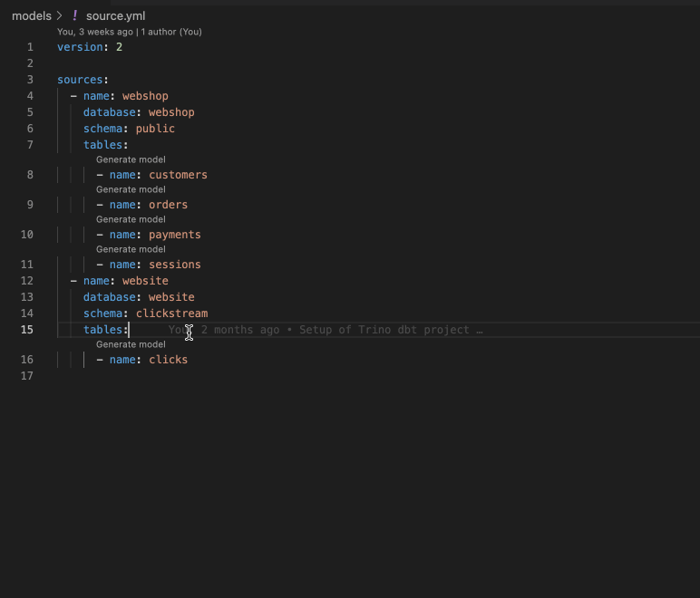Click the 'website' name value on line 12
Image resolution: width=700 pixels, height=598 pixels.
[x=146, y=281]
